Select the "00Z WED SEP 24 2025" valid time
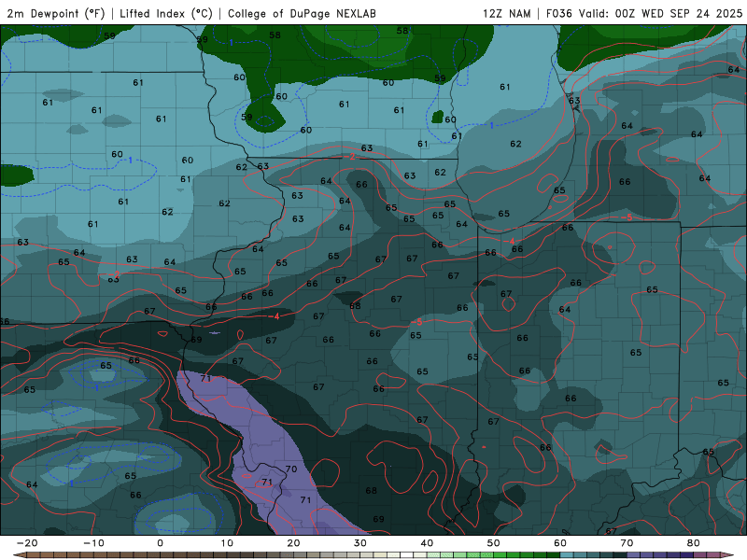Image resolution: width=747 pixels, height=560 pixels. 679,13
